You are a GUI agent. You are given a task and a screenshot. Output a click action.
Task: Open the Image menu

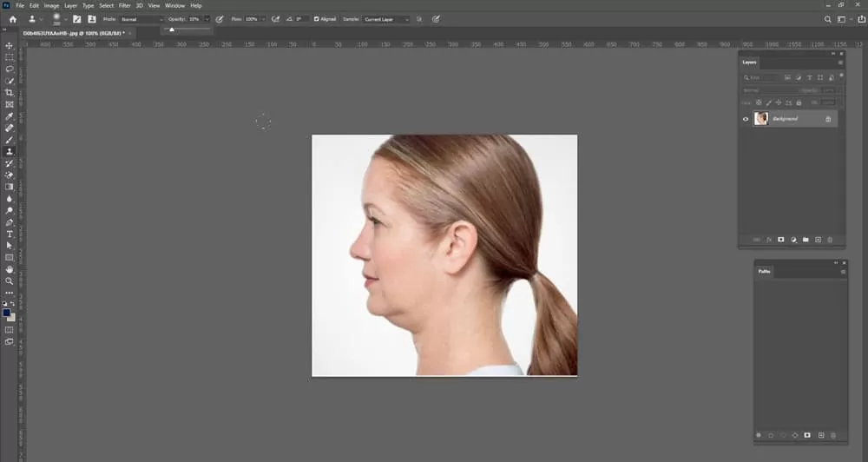tap(51, 5)
